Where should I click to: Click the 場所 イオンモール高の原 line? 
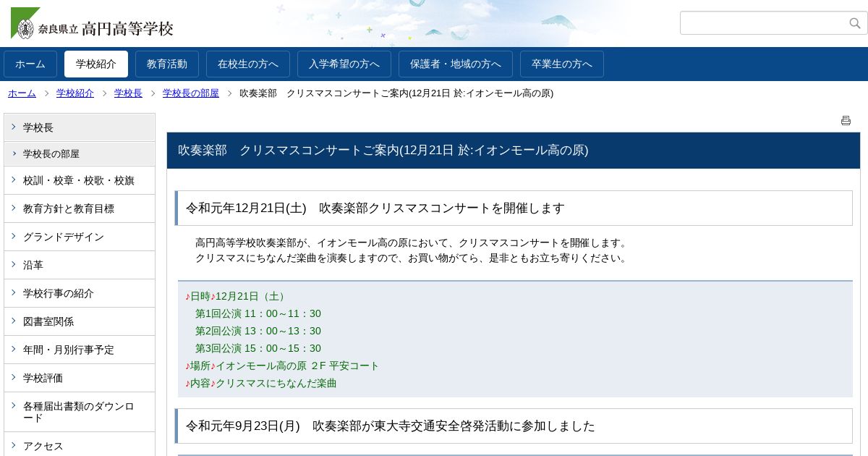(x=282, y=366)
